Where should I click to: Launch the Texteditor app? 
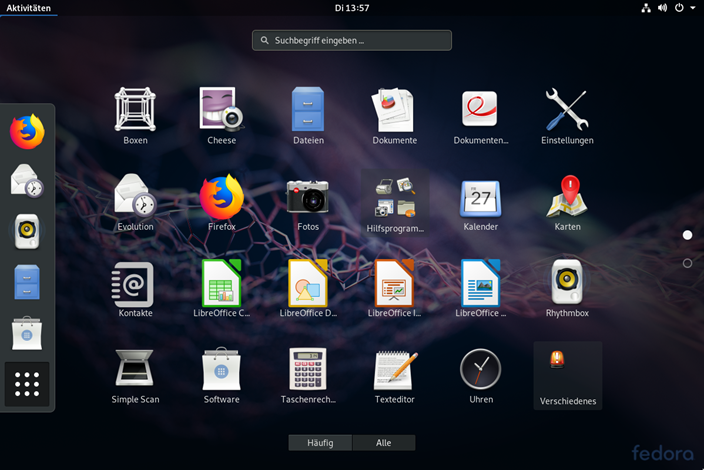[x=394, y=375]
